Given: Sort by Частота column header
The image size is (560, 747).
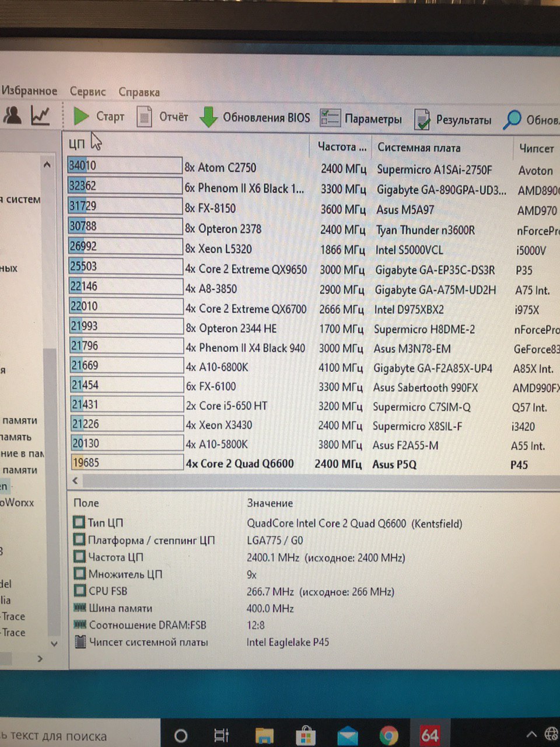Looking at the screenshot, I should click(x=342, y=146).
